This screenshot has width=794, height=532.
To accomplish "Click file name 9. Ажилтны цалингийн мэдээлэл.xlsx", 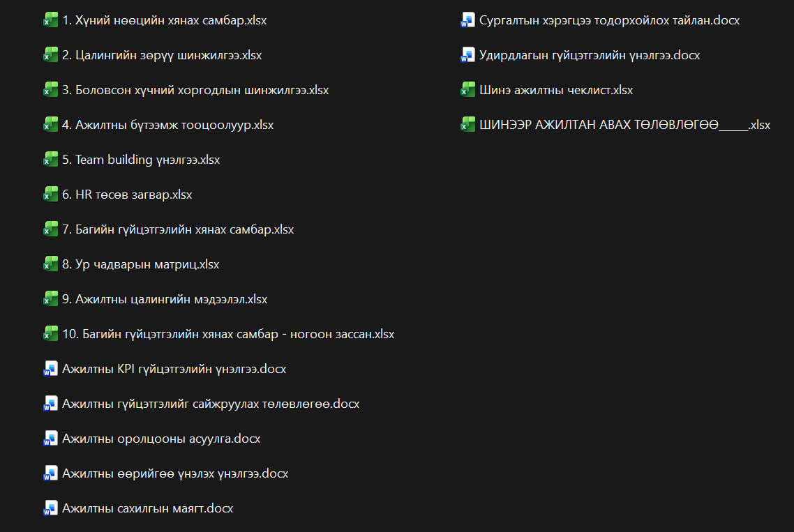I will tap(165, 299).
